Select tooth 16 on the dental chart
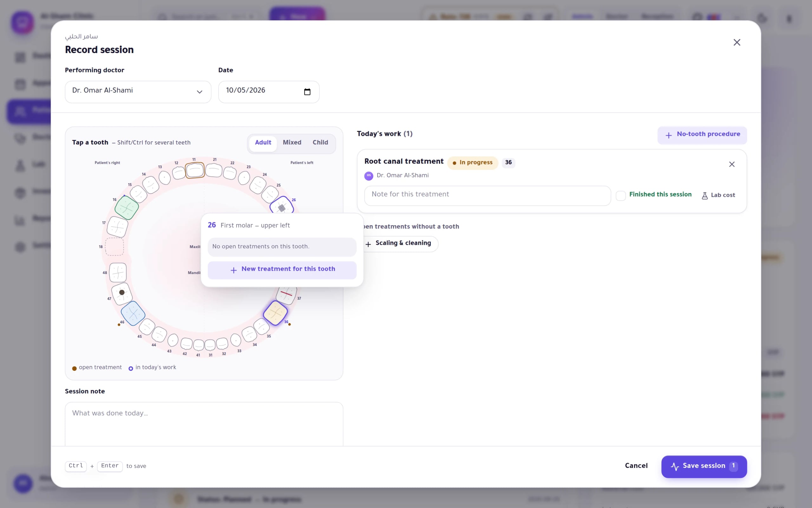 point(127,208)
